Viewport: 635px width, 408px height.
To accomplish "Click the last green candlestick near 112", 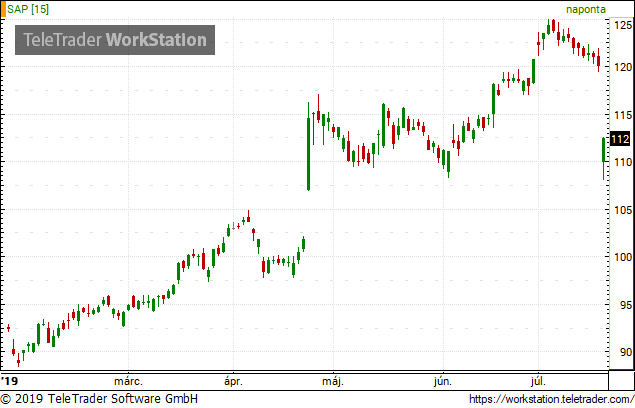I will pos(604,156).
